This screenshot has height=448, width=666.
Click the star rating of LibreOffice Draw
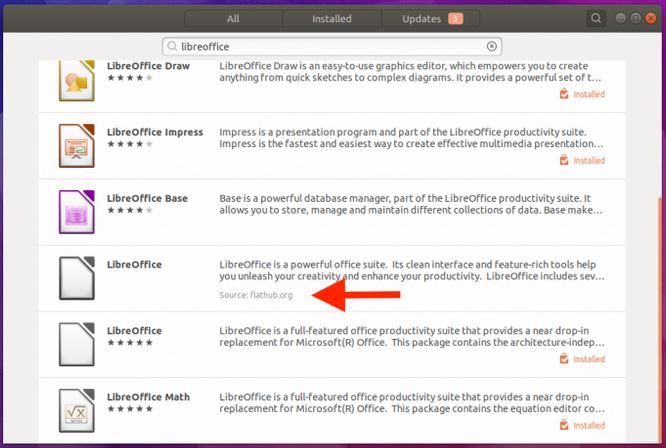coord(130,78)
